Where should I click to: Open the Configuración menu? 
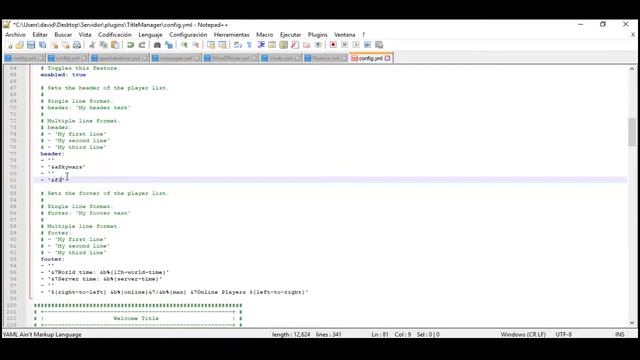pos(188,35)
